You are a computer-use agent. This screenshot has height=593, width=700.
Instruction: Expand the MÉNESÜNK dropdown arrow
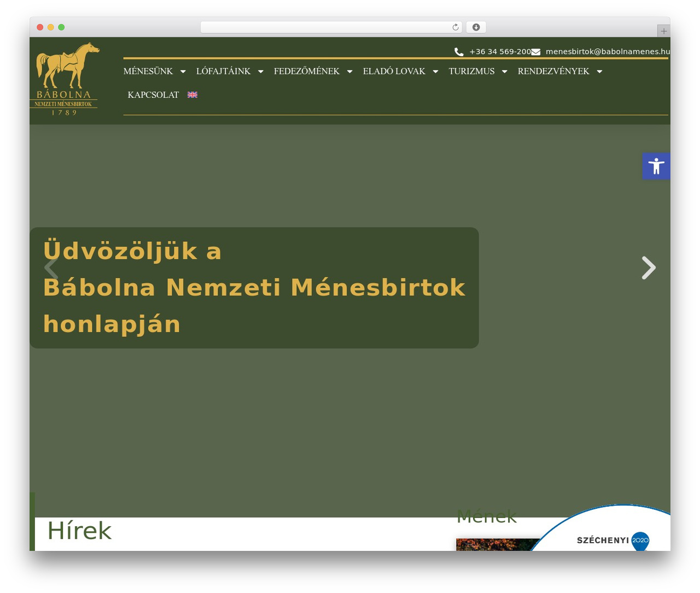[183, 72]
